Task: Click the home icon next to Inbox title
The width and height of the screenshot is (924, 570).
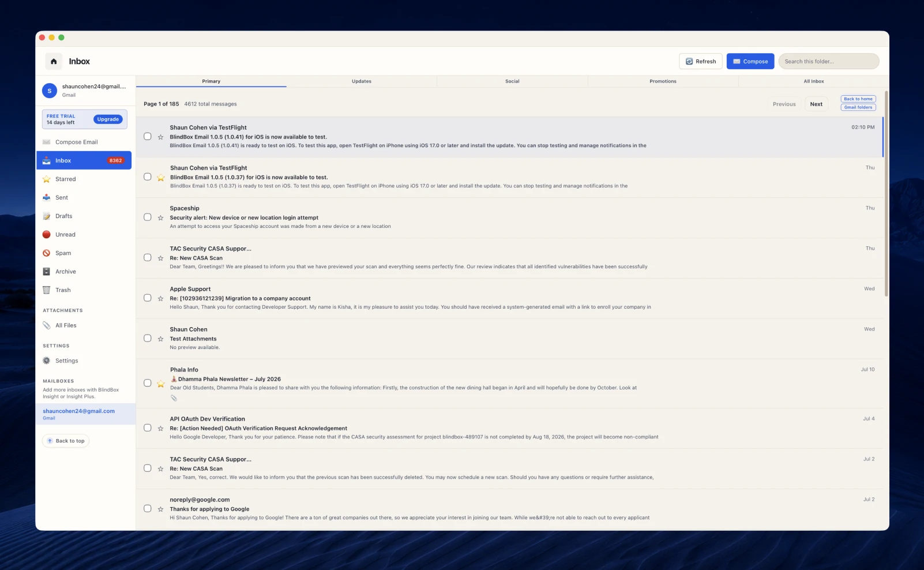Action: tap(54, 61)
